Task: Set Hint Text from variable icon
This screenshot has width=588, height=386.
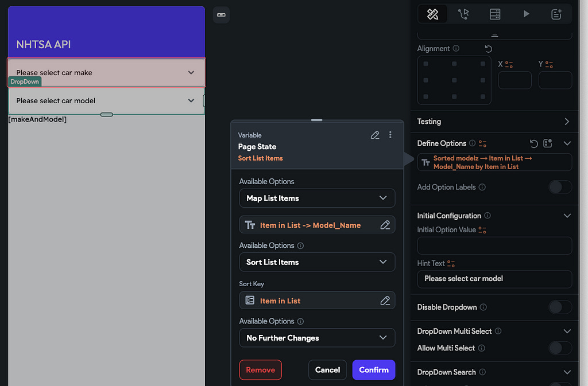Action: [451, 264]
